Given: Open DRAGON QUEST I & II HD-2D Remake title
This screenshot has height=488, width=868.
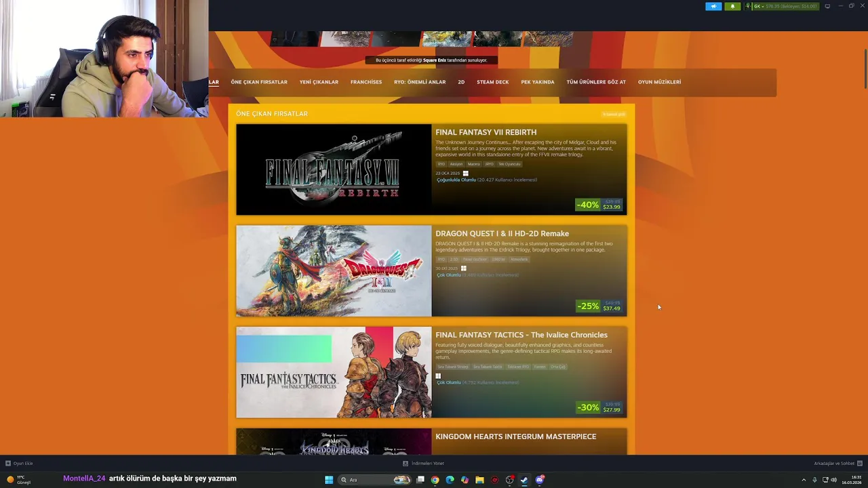Looking at the screenshot, I should 502,234.
